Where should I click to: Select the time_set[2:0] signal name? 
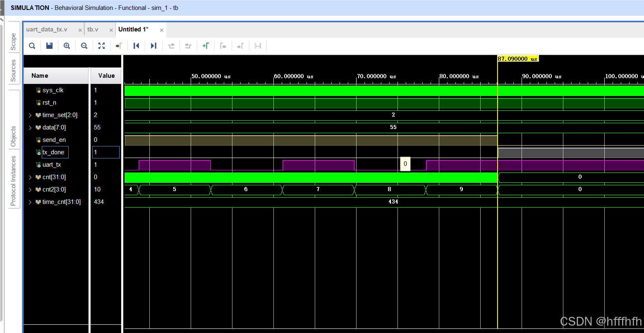tap(60, 115)
